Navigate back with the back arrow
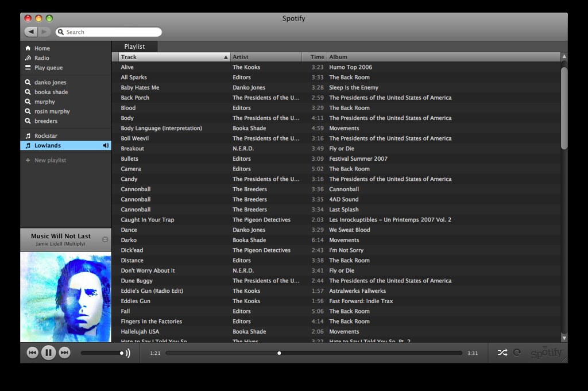 [30, 32]
